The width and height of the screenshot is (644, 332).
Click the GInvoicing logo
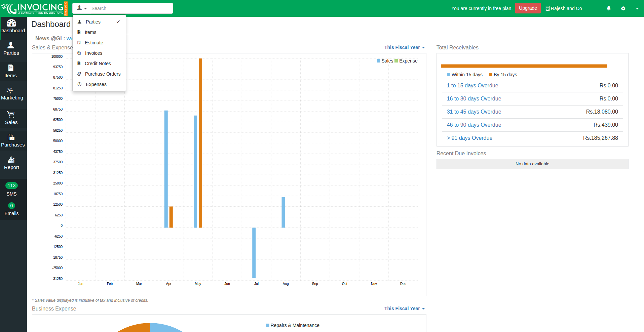(34, 8)
